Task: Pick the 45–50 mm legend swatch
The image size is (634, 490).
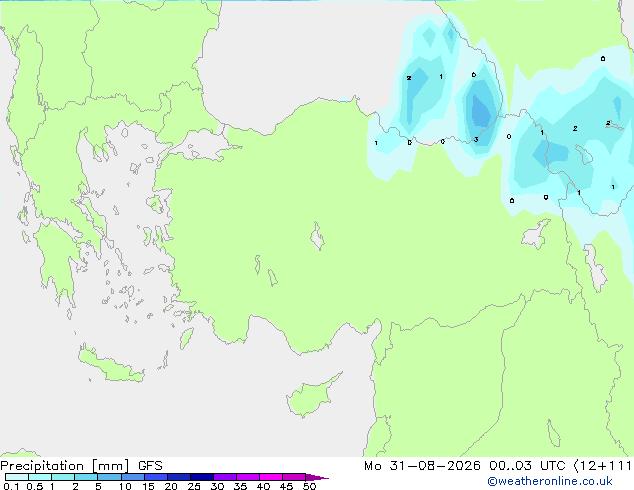Action: (294, 477)
